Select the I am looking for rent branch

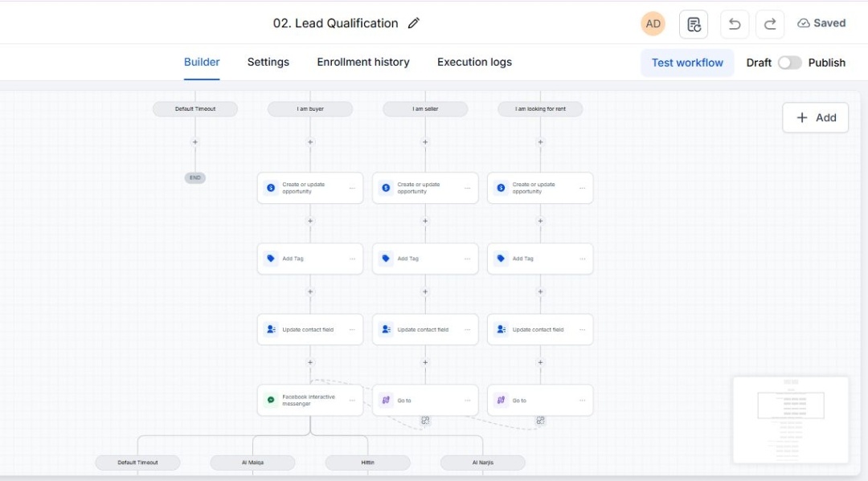point(540,109)
